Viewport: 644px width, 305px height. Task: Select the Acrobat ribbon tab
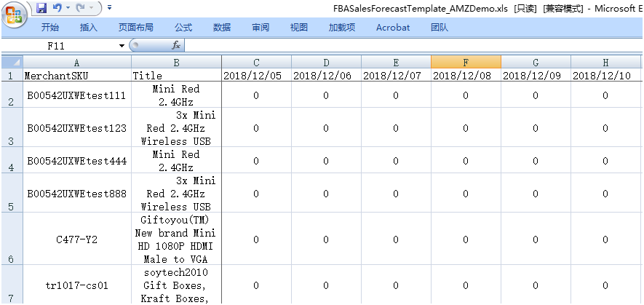click(393, 28)
